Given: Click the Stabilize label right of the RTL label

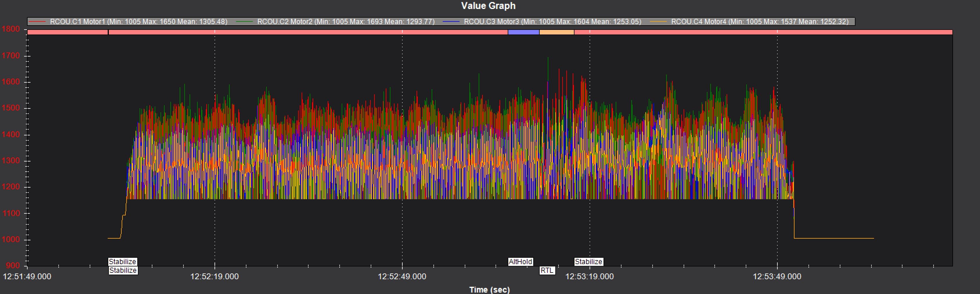Looking at the screenshot, I should pos(588,262).
